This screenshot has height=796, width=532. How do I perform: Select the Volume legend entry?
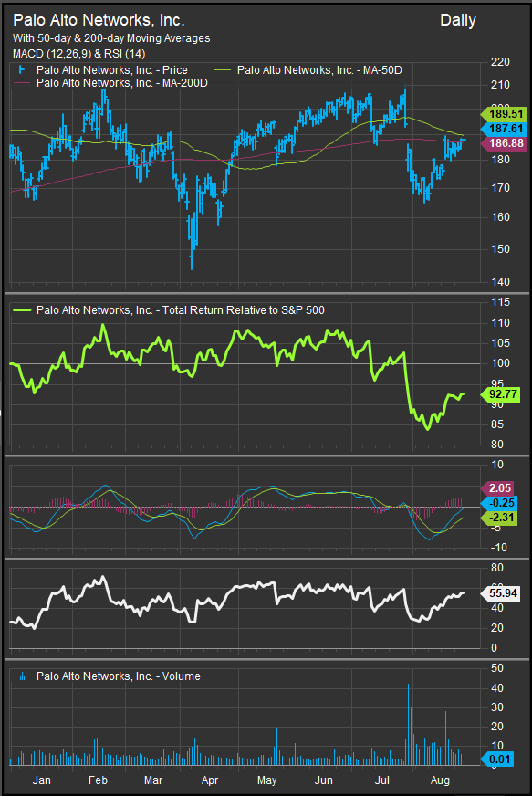119,676
